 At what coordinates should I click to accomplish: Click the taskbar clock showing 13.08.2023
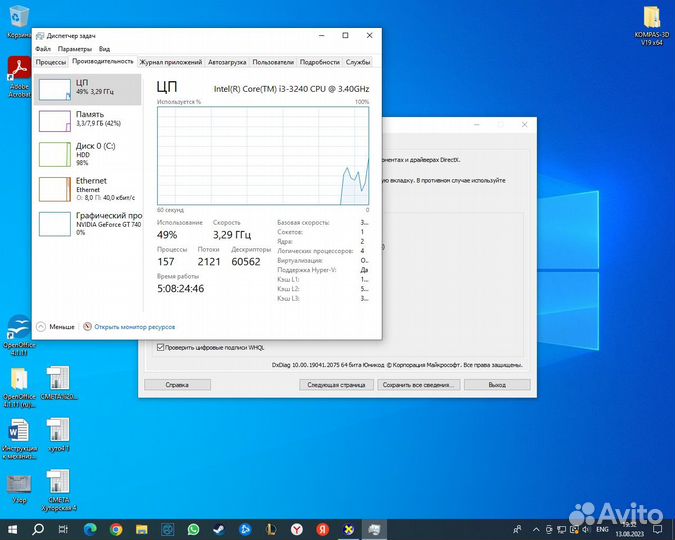coord(629,530)
